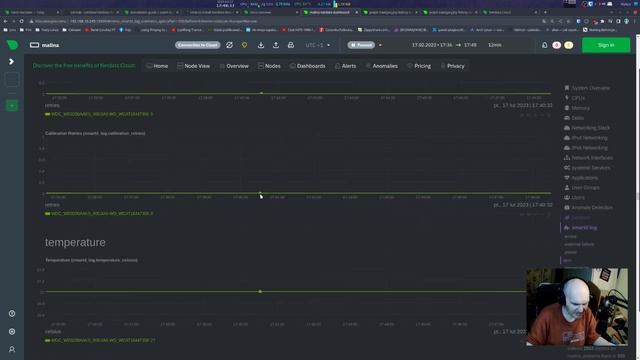
Task: Switch to the Anomalies tab
Action: (382, 66)
